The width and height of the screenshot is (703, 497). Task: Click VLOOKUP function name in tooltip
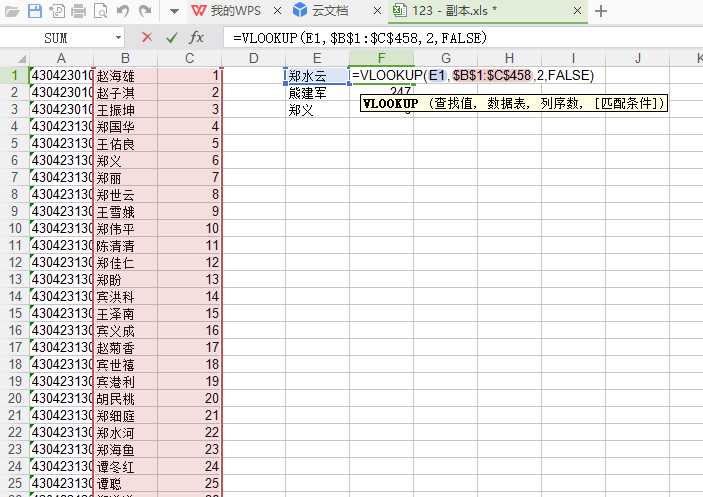(x=391, y=104)
